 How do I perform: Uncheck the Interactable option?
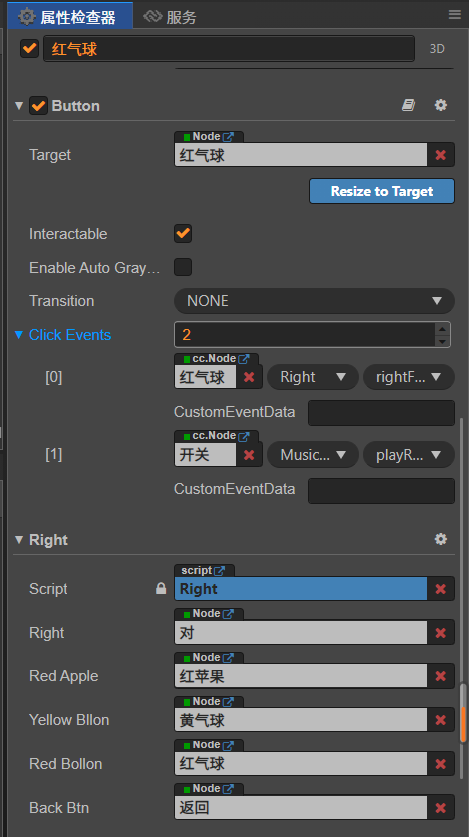point(183,233)
